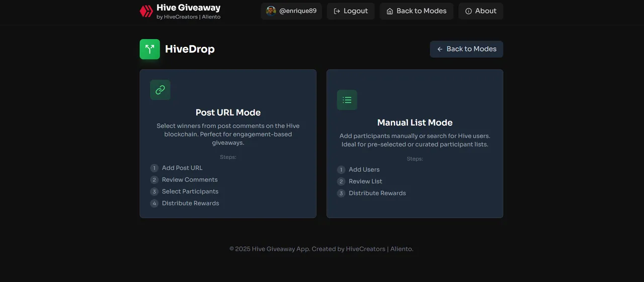Click the chain link icon in Post URL Mode
Viewport: 644px width, 282px height.
160,90
